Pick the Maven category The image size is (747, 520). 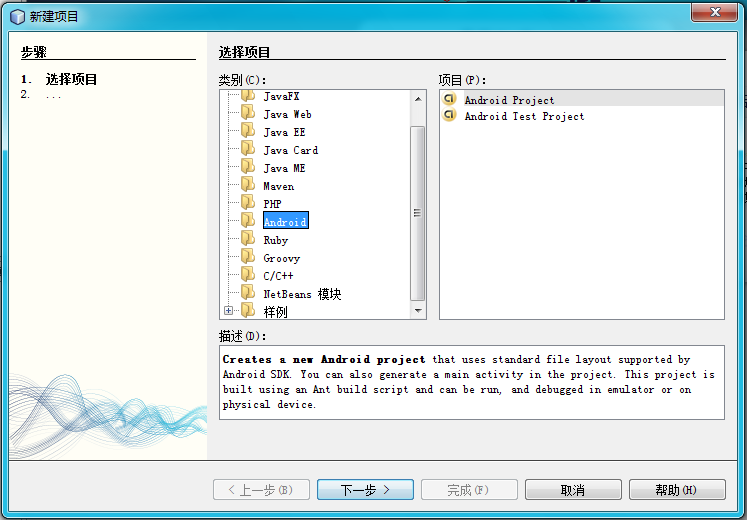pyautogui.click(x=279, y=186)
